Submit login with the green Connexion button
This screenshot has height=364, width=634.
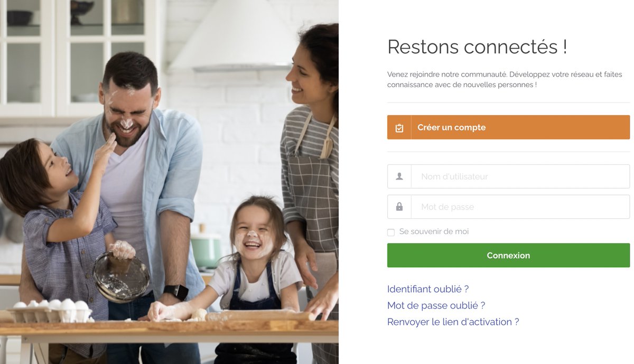click(x=508, y=255)
